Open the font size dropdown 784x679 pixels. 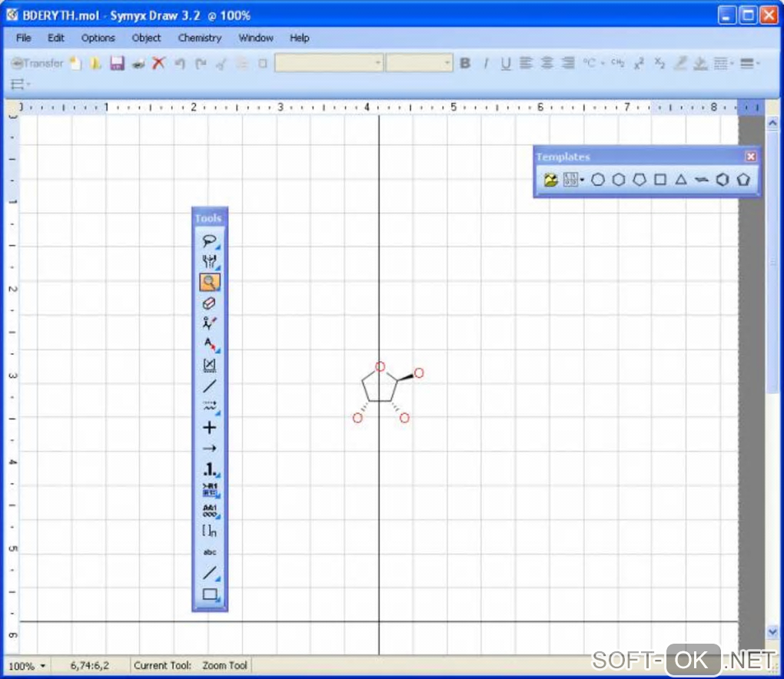tap(420, 63)
